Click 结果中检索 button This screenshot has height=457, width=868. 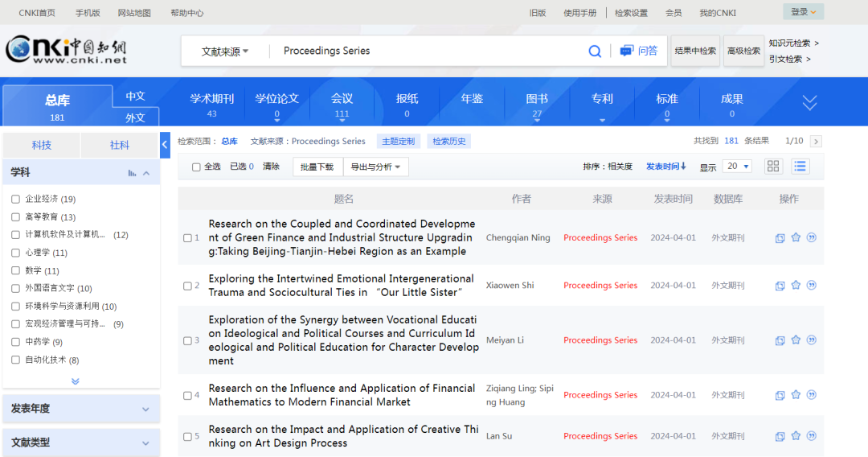[x=695, y=51]
